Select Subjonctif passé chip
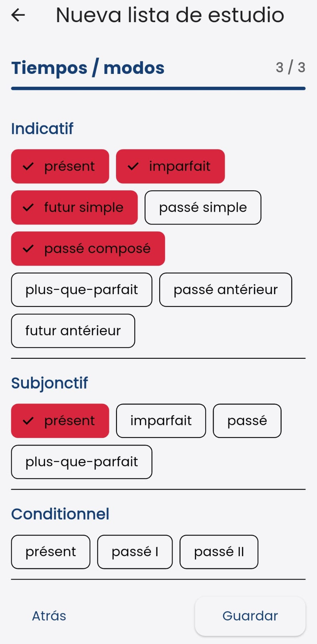Viewport: 317px width, 644px height. click(247, 421)
